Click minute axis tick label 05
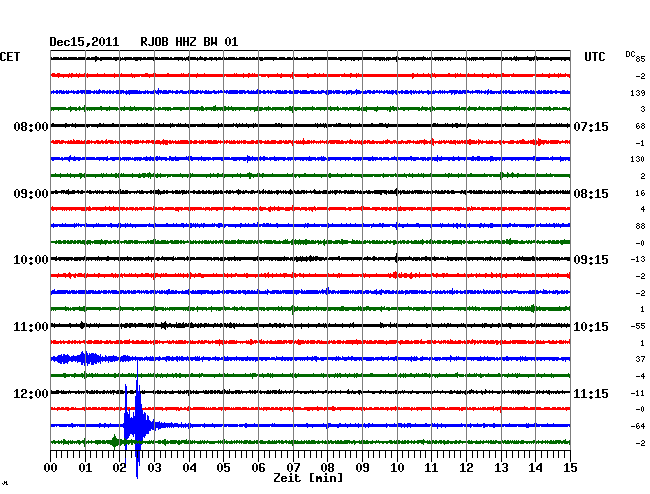650x494 pixels. 223,468
